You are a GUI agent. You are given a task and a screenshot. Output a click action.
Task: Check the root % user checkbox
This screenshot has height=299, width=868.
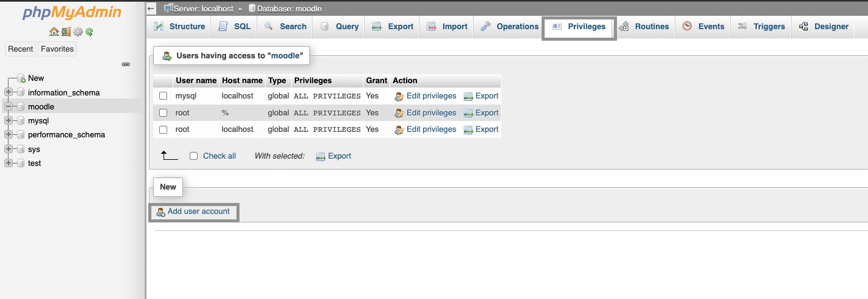point(163,113)
